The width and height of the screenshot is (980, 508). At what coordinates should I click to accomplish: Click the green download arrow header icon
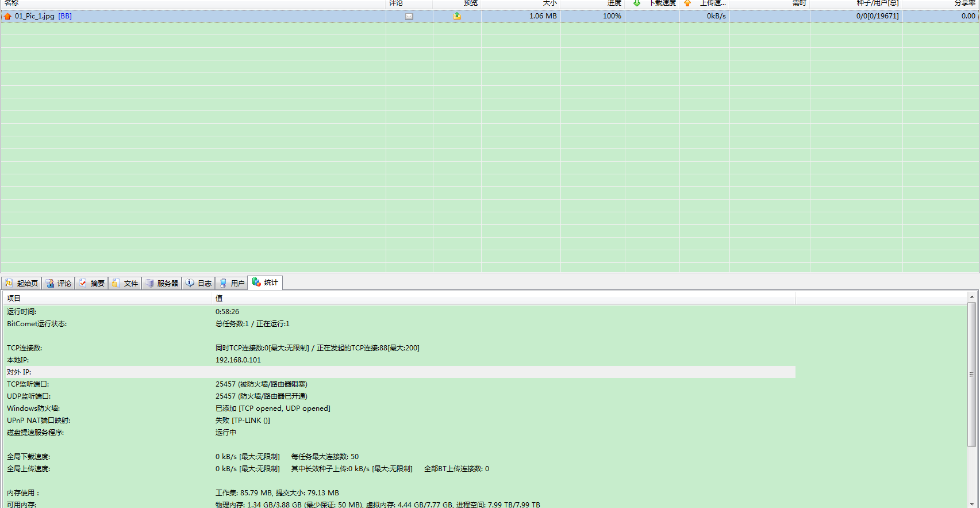tap(637, 3)
